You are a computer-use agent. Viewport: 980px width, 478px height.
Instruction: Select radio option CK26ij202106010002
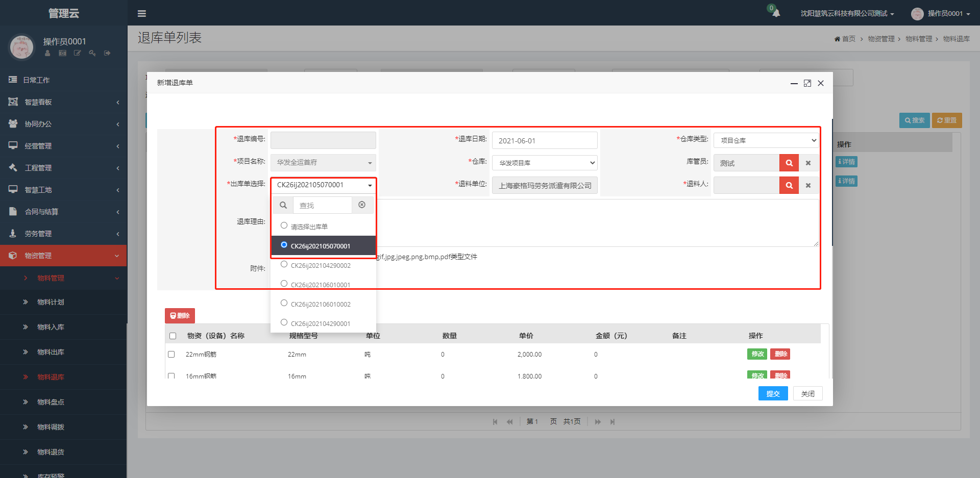(x=284, y=303)
